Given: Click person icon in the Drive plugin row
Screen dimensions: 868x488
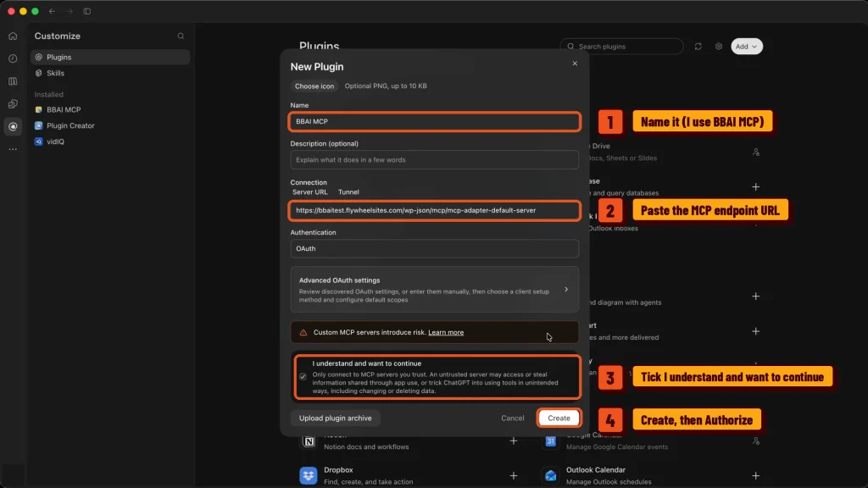Looking at the screenshot, I should pyautogui.click(x=755, y=152).
